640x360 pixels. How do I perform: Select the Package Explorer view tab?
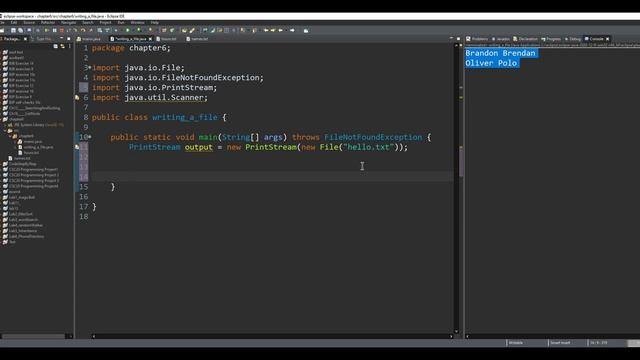11,39
